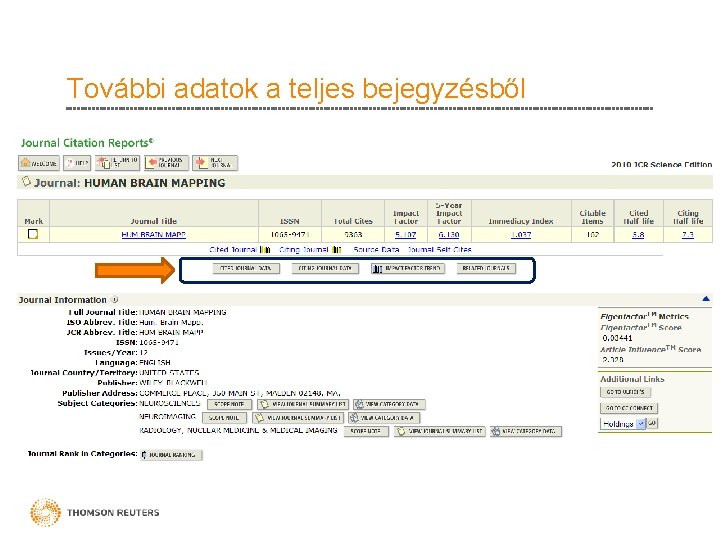Click the Cited Journal Data button
The image size is (720, 540).
click(246, 268)
